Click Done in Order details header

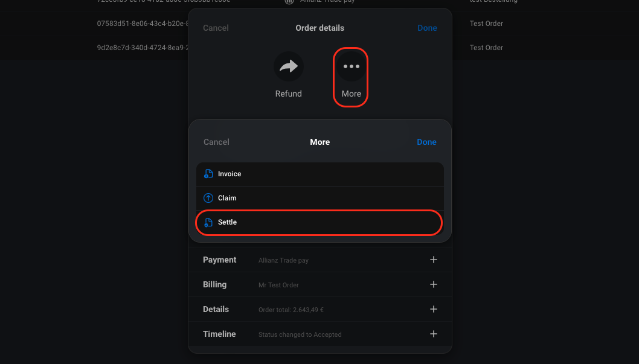tap(427, 28)
